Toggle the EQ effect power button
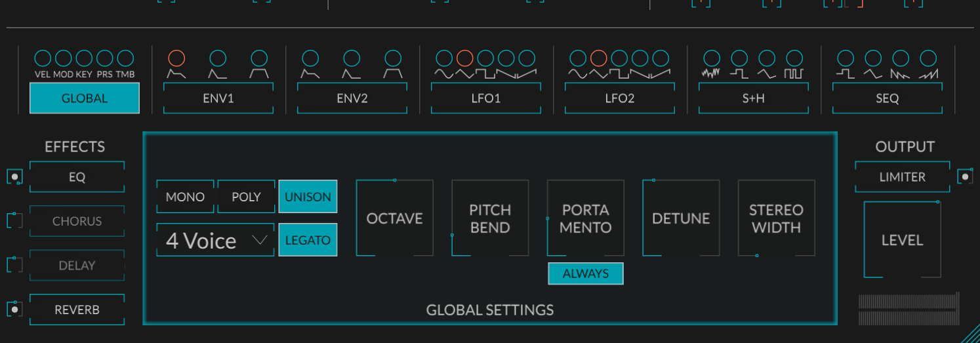This screenshot has width=980, height=343. coord(14,176)
